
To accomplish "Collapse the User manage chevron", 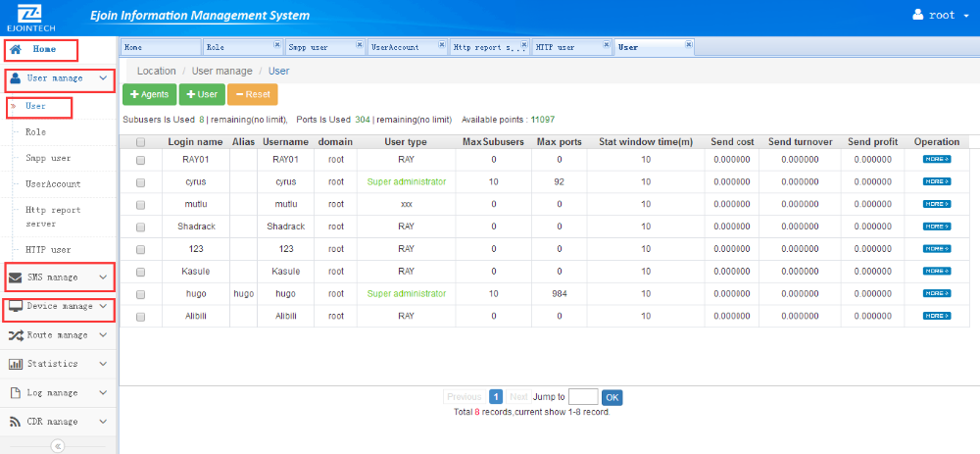I will tap(103, 77).
